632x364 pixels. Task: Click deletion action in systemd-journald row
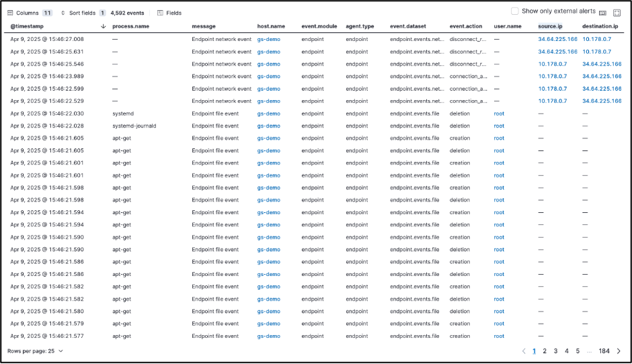(459, 126)
